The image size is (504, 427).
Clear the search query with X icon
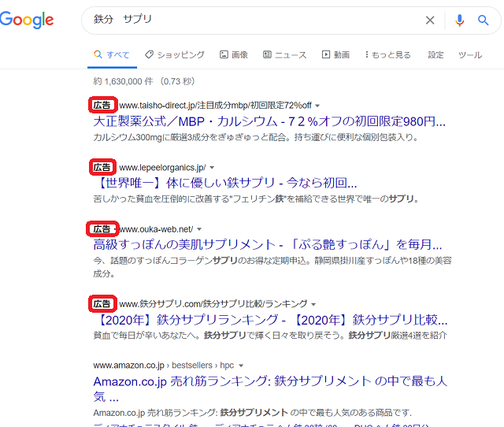pyautogui.click(x=430, y=20)
